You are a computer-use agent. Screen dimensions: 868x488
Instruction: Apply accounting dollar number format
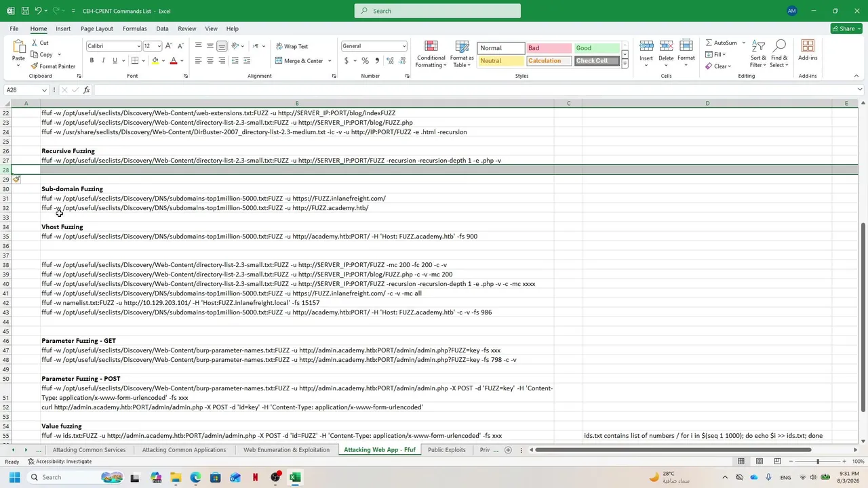click(x=347, y=60)
